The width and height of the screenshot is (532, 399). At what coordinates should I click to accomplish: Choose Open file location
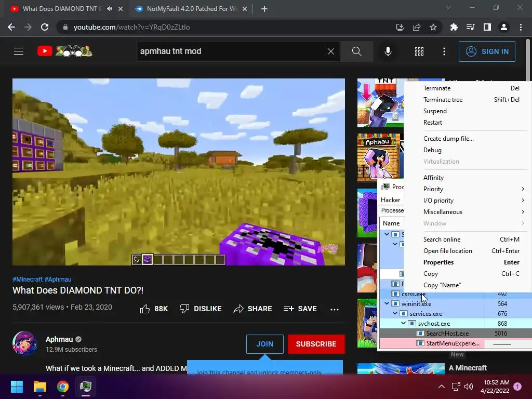[468, 251]
